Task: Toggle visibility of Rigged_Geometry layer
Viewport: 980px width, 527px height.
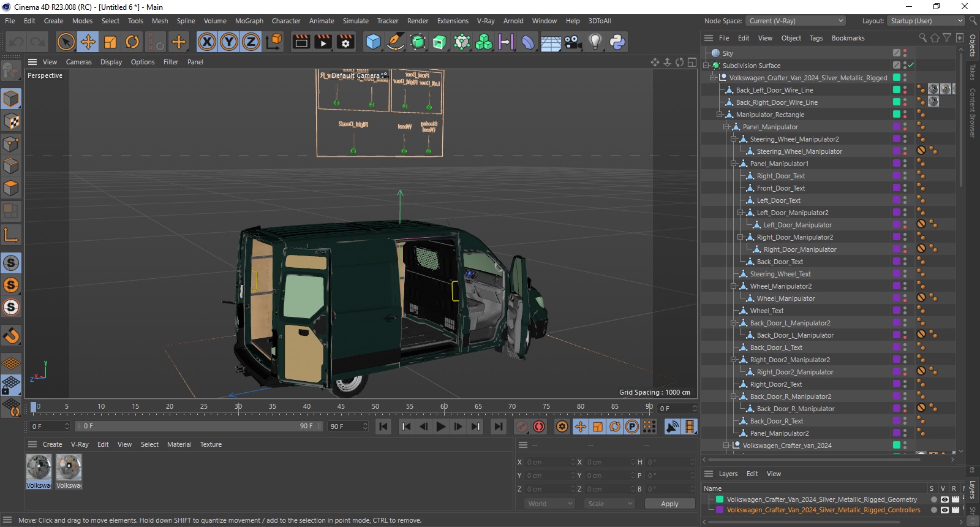Action: (944, 499)
